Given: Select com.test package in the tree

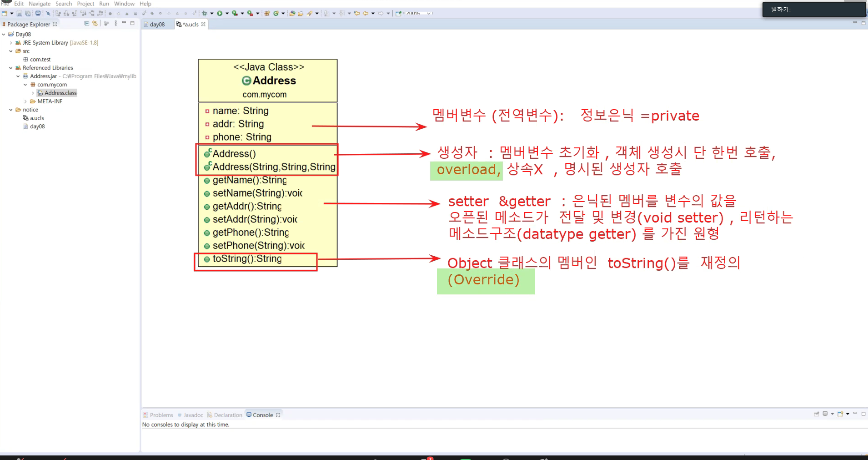Looking at the screenshot, I should tap(37, 60).
